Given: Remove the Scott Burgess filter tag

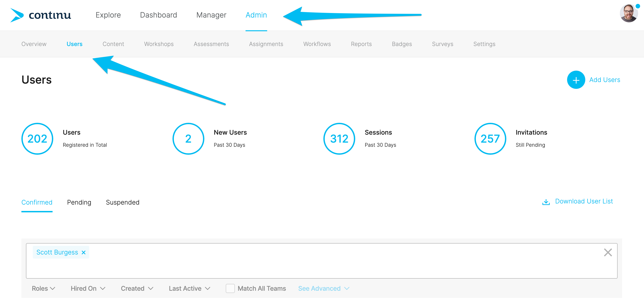Looking at the screenshot, I should [x=84, y=252].
